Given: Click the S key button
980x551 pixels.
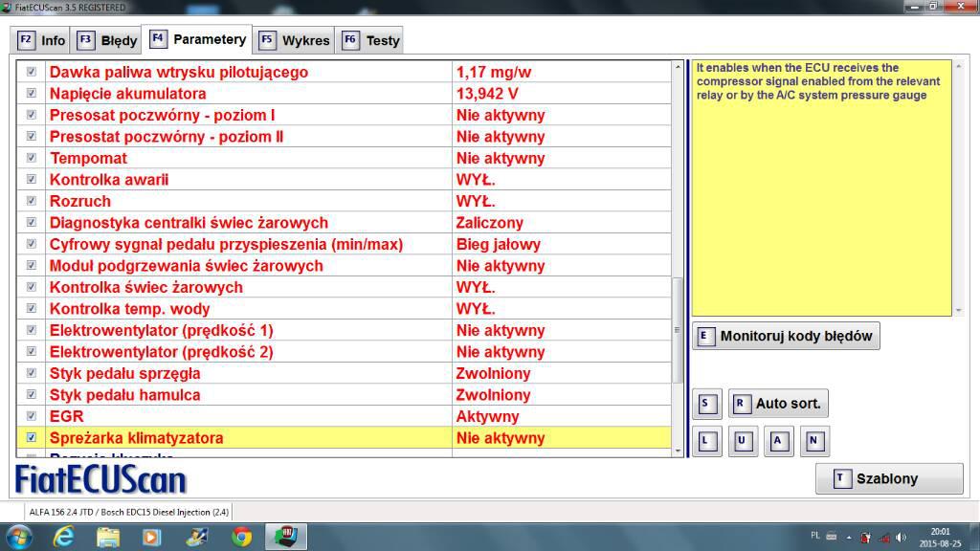Looking at the screenshot, I should coord(706,404).
